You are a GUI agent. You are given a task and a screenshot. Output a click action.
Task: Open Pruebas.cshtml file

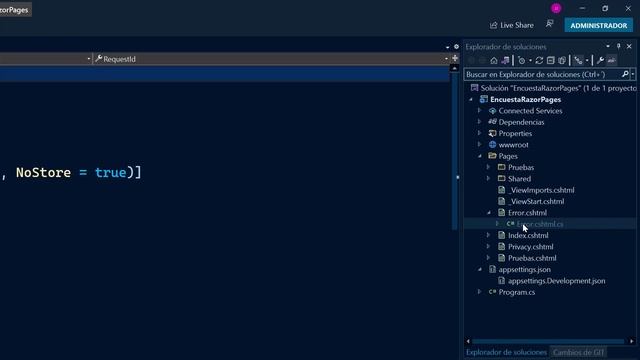(x=532, y=258)
